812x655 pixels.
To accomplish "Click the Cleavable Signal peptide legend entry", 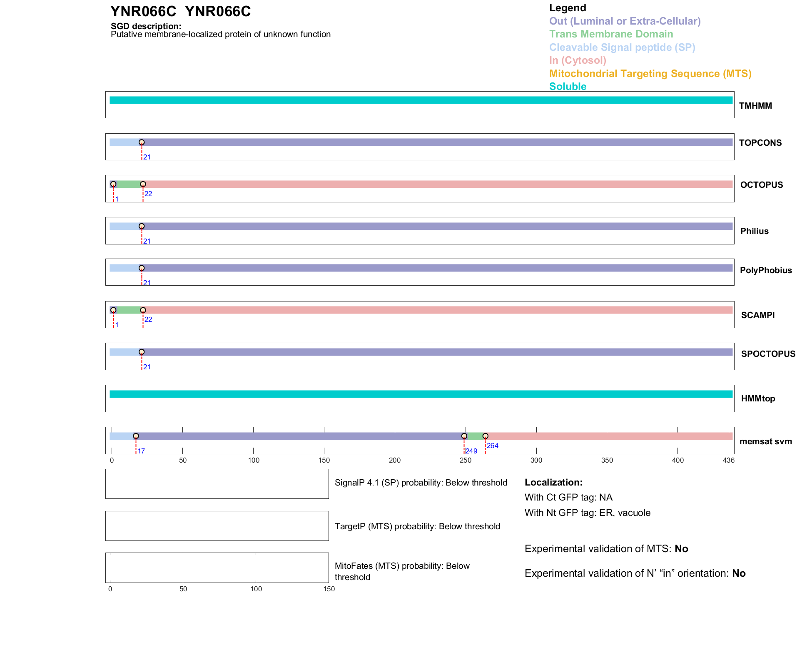I will 622,47.
